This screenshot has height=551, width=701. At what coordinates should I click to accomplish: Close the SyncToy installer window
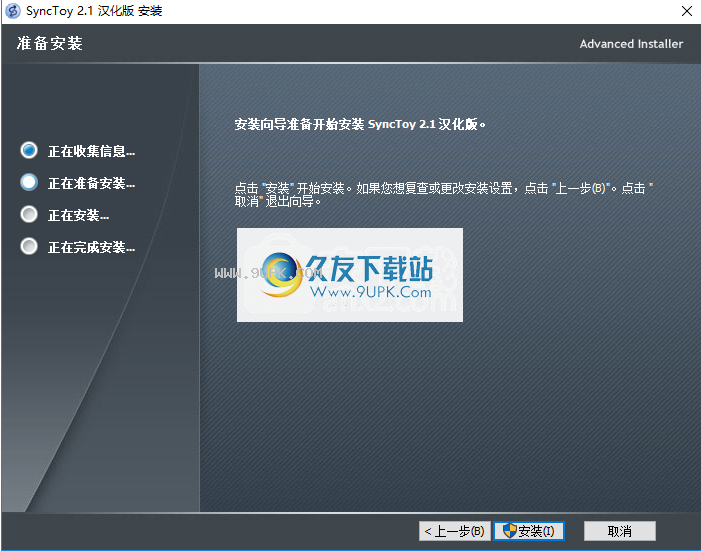pos(687,11)
